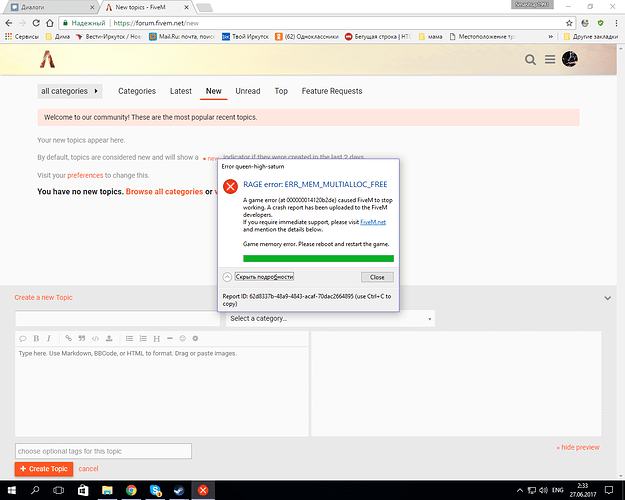Show hidden system tray icons

(520, 490)
